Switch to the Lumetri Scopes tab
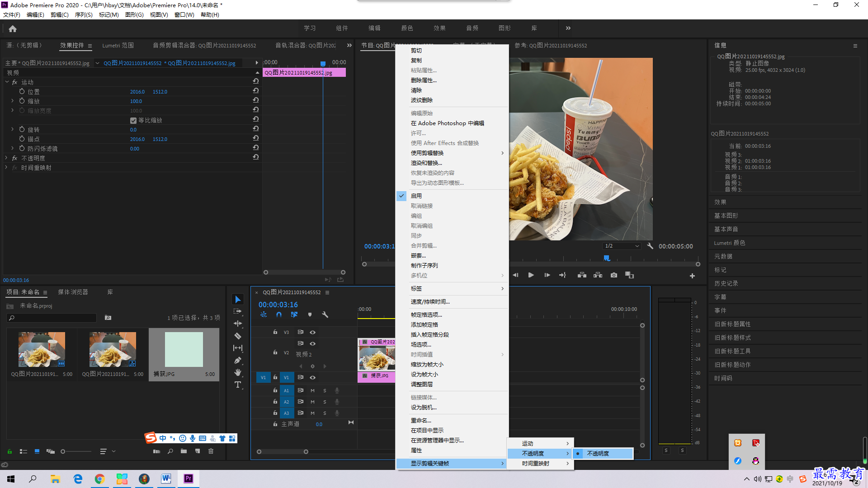The width and height of the screenshot is (868, 488). (x=118, y=45)
